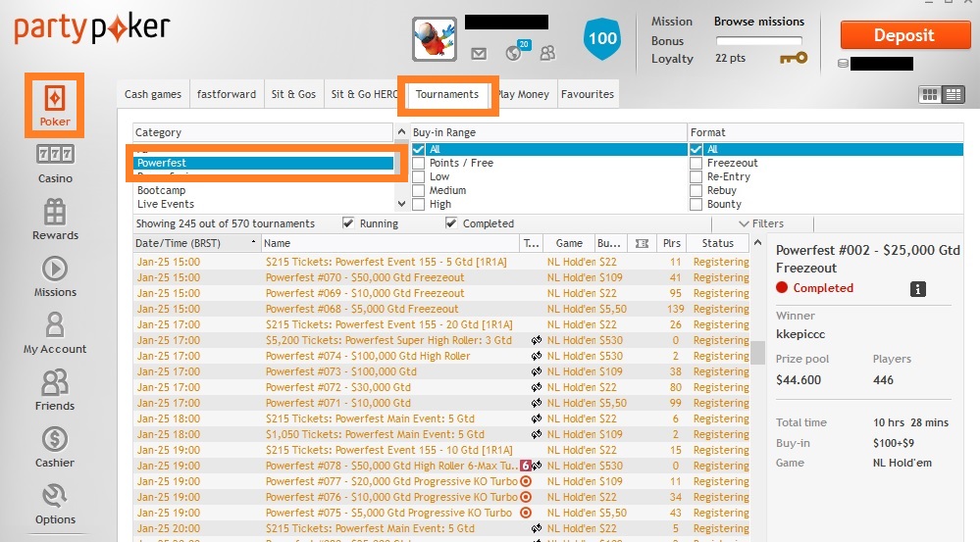The image size is (980, 542).
Task: Expand the Filters dropdown
Action: click(x=761, y=223)
